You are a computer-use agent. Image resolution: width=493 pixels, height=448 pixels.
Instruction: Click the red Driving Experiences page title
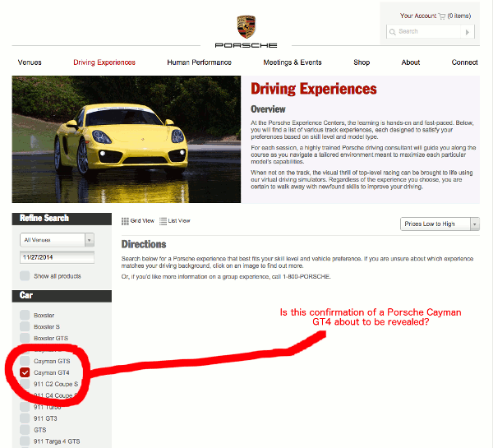pyautogui.click(x=314, y=89)
